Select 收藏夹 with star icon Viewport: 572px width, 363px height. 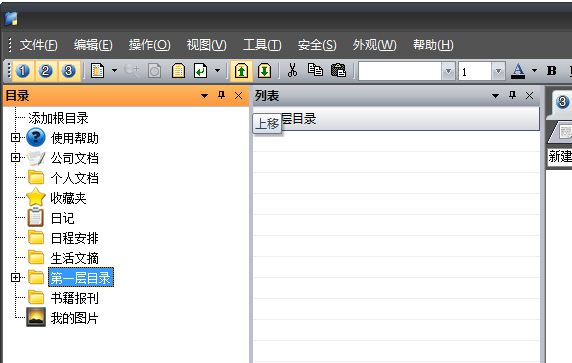(x=68, y=198)
